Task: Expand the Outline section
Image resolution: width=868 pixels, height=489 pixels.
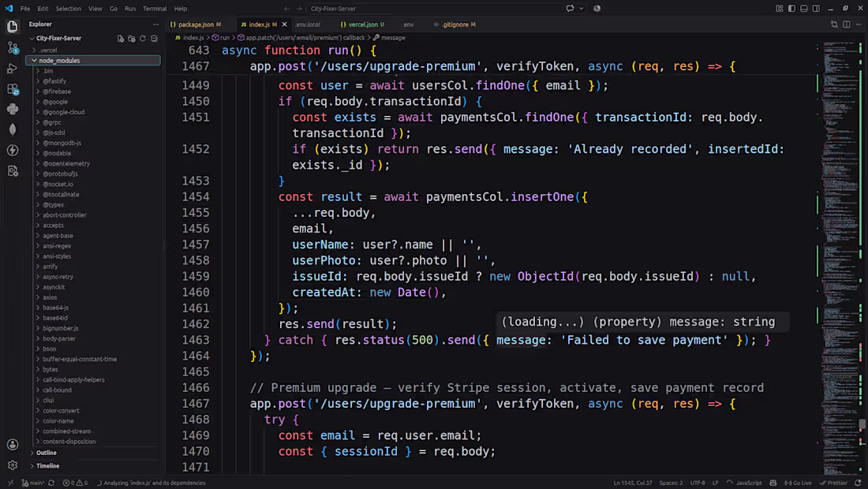Action: click(x=47, y=453)
